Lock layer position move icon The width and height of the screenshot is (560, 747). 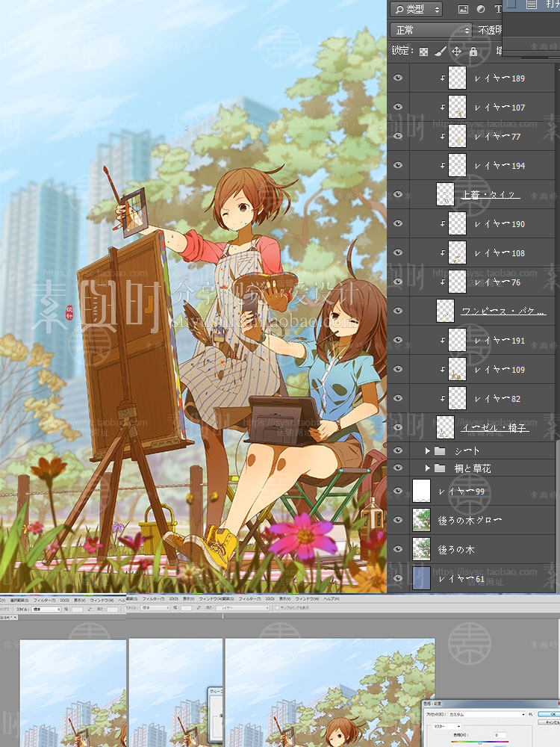coord(456,52)
